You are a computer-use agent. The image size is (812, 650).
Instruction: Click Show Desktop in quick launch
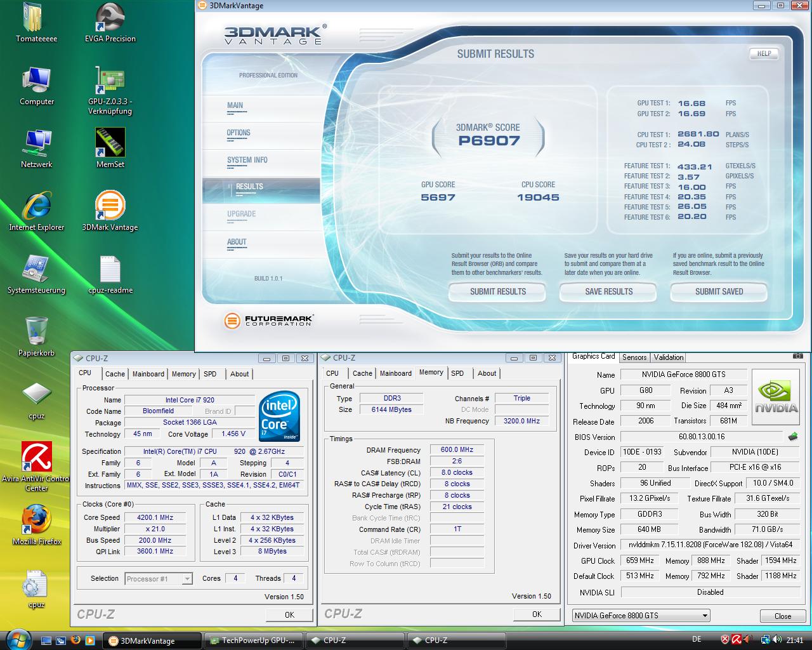46,640
